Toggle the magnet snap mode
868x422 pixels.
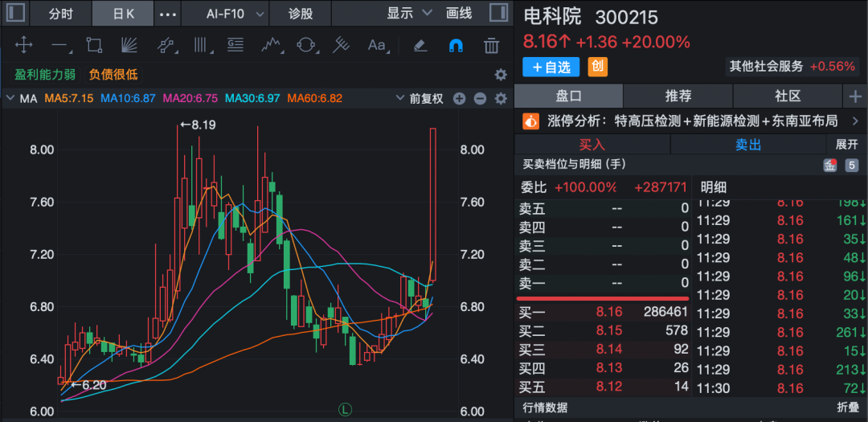pyautogui.click(x=455, y=46)
